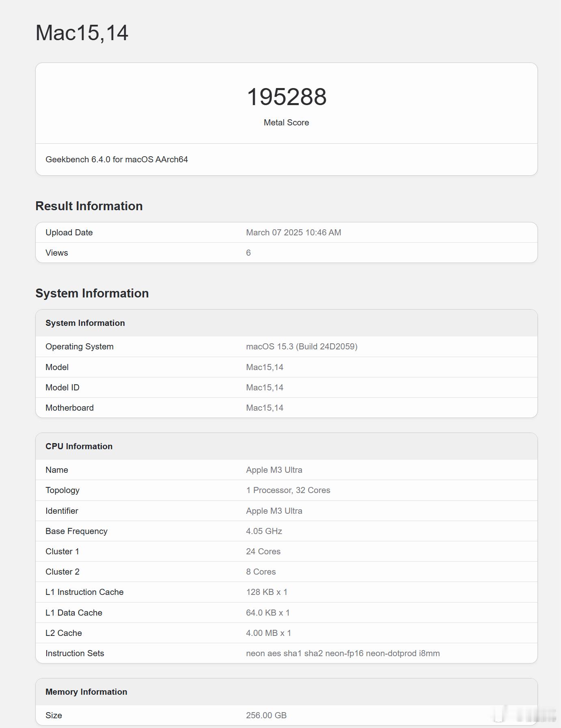Click the Cluster 1 label
Viewport: 561px width, 728px height.
[62, 551]
